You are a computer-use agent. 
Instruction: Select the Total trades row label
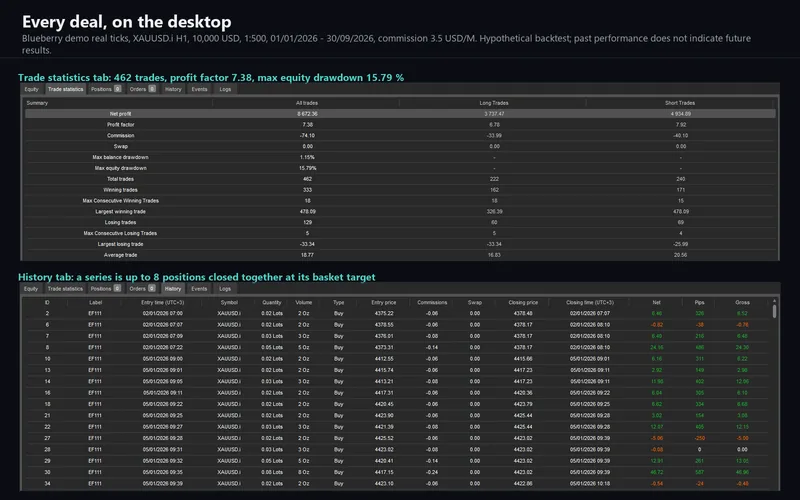point(120,179)
